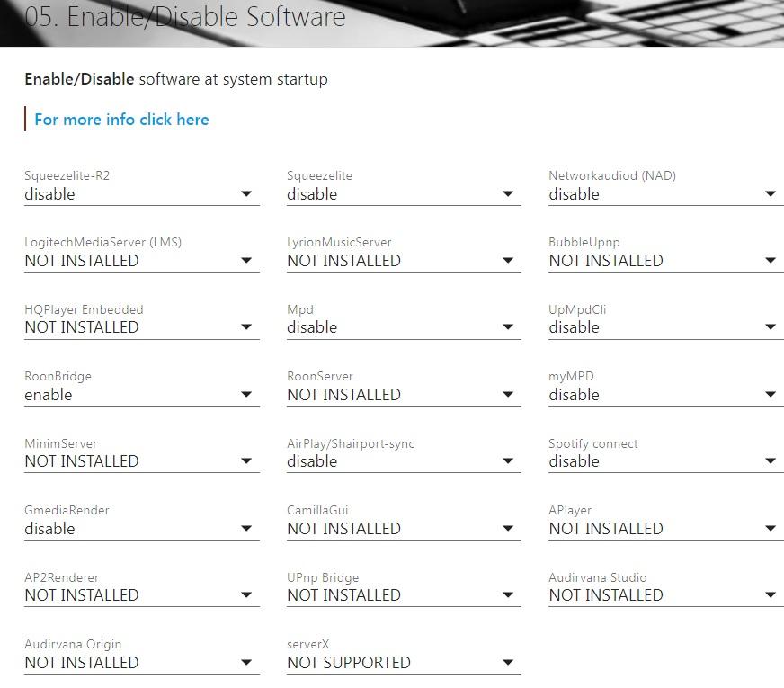Open the myMPD dropdown
784x688 pixels.
(666, 395)
